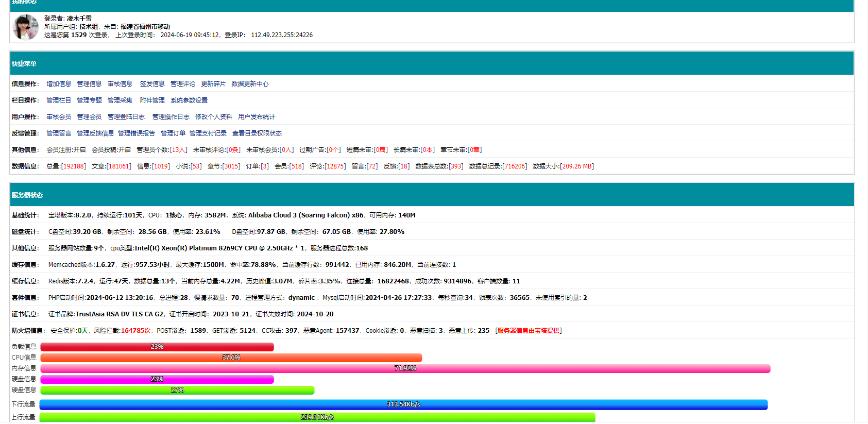Click 会员 [518] value
The image size is (868, 424).
click(x=296, y=166)
